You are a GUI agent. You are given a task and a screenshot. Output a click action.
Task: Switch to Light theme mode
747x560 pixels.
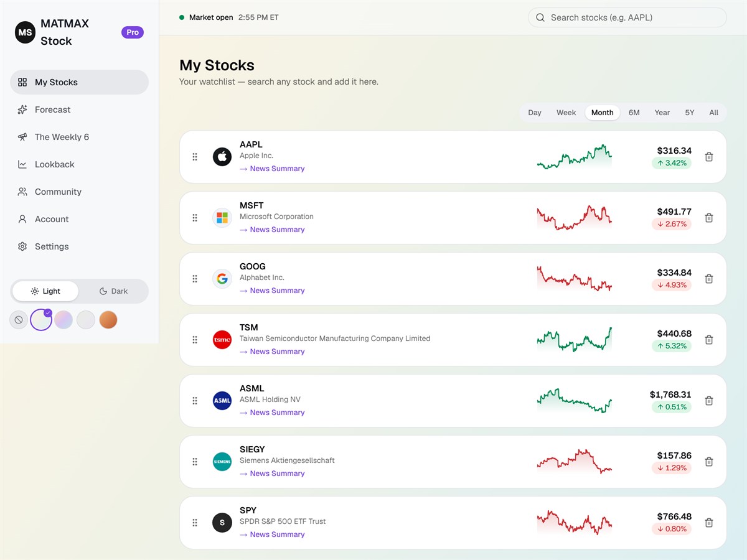45,291
